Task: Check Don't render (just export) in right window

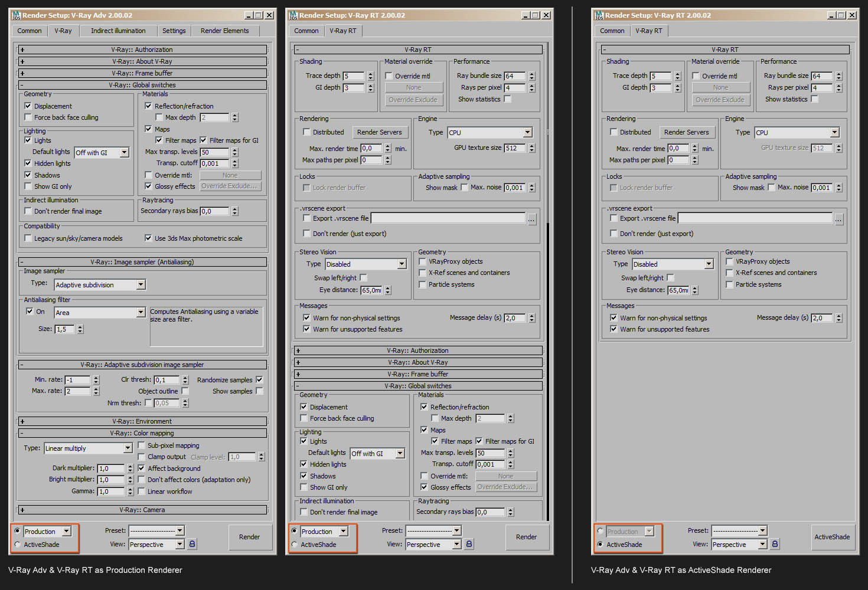Action: click(x=614, y=234)
